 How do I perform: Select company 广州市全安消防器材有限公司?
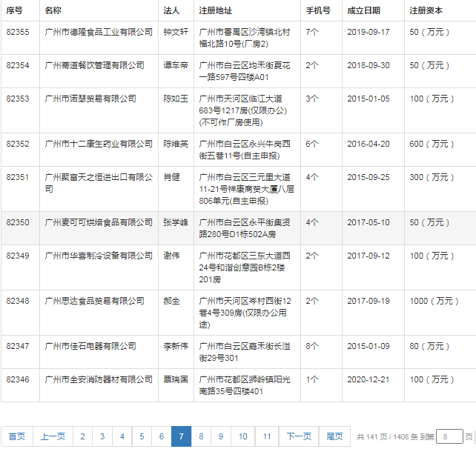coord(99,379)
